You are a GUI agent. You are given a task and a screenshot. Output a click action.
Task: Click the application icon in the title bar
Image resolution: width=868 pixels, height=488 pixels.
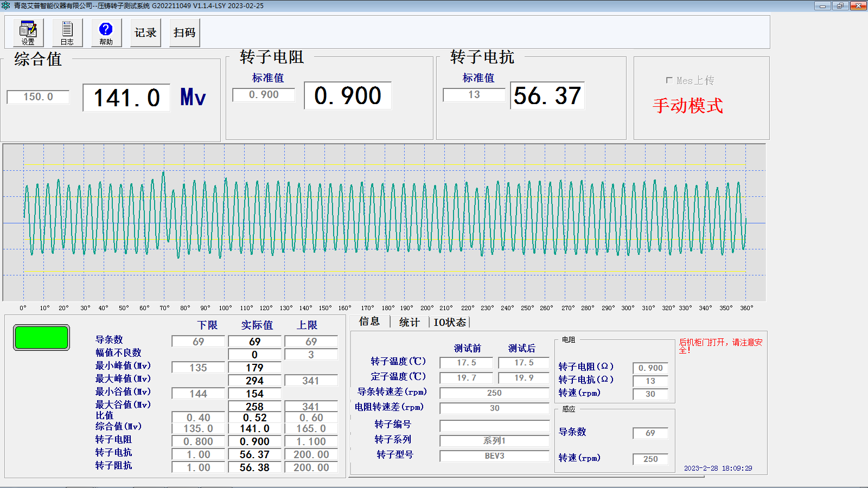[6, 6]
